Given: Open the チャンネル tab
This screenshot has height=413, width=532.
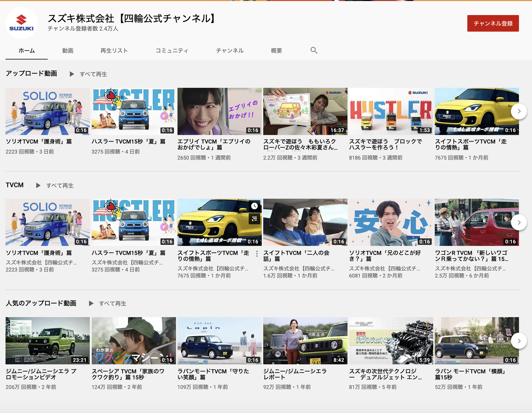Looking at the screenshot, I should point(230,50).
